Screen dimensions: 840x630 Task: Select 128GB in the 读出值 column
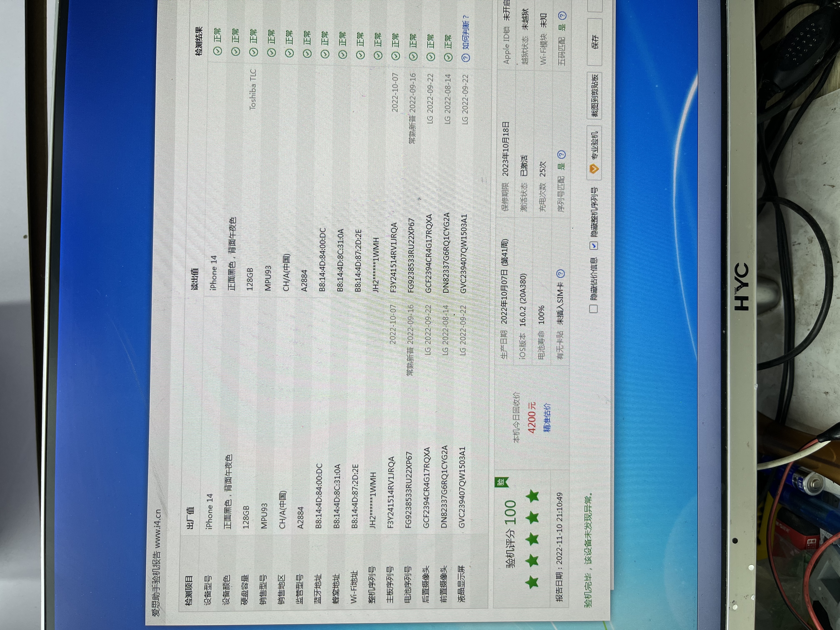point(250,279)
